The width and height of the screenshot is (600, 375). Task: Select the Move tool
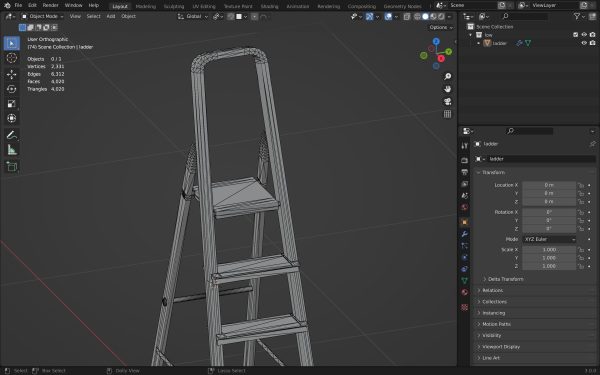point(11,74)
